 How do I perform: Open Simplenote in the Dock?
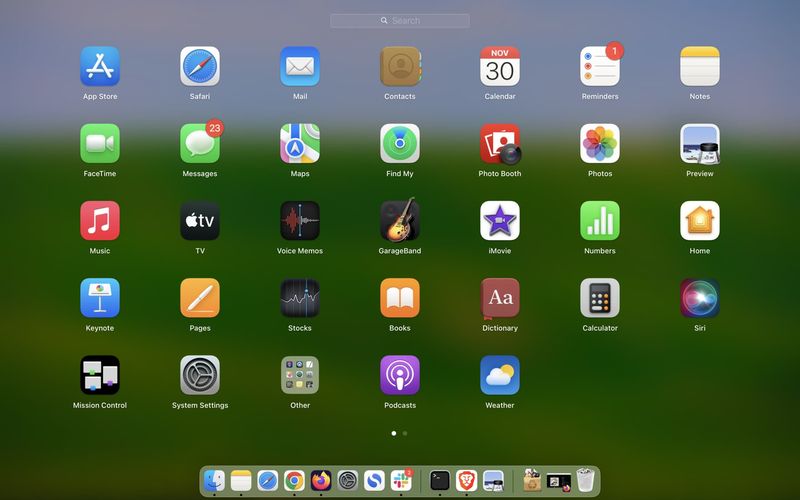pyautogui.click(x=374, y=480)
